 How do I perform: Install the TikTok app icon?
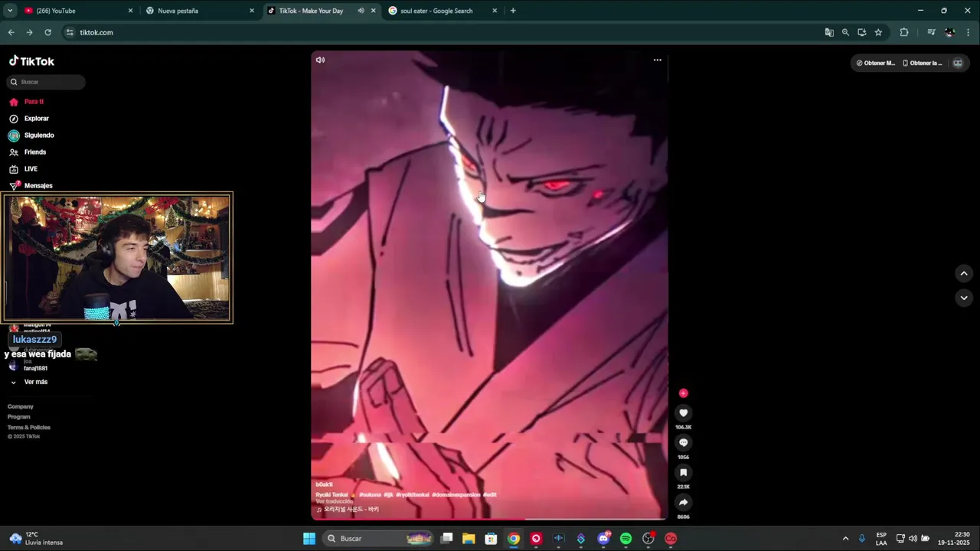click(x=862, y=32)
